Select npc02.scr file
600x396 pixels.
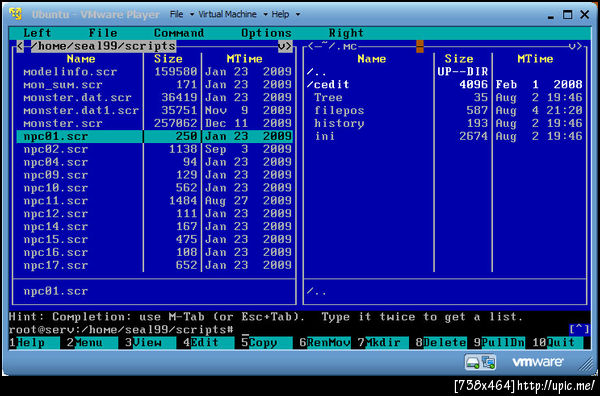(155, 149)
